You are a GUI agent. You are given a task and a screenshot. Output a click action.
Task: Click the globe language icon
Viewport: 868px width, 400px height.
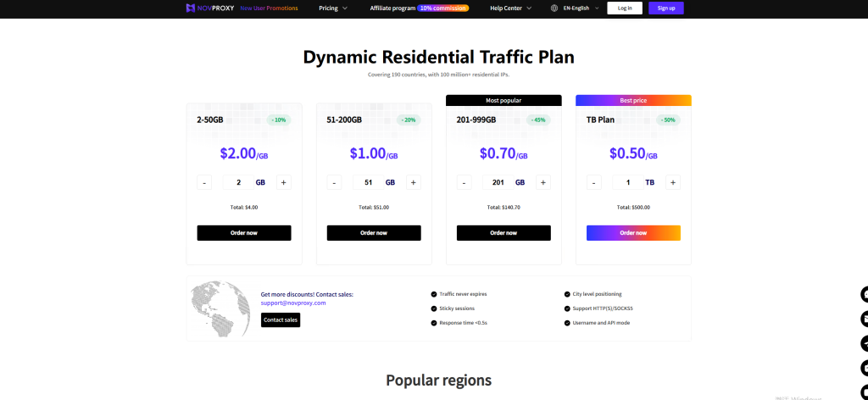(x=554, y=8)
